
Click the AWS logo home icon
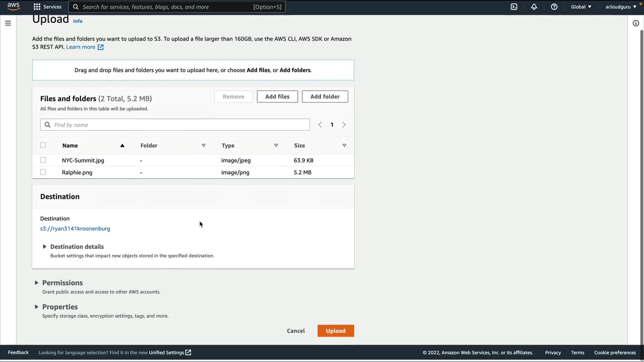[x=13, y=7]
